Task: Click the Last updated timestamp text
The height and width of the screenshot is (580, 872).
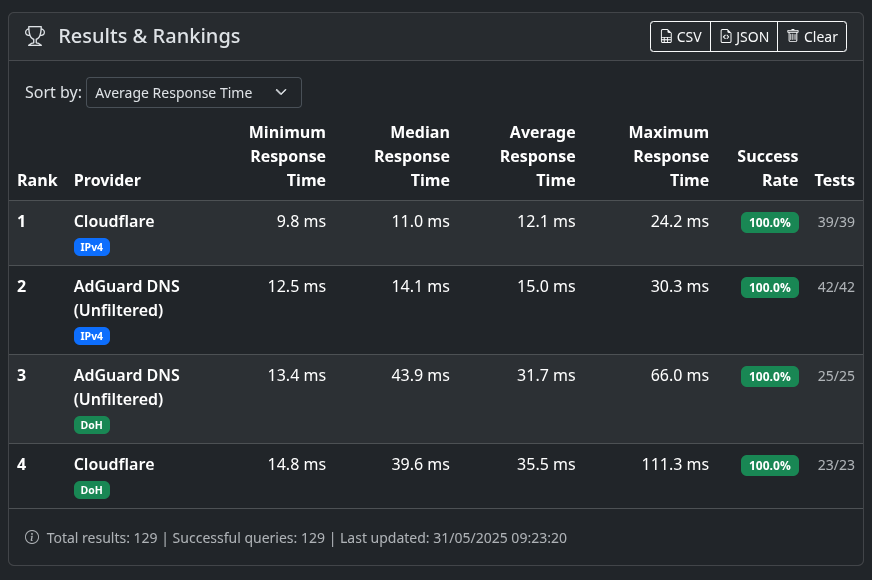Action: pos(453,538)
